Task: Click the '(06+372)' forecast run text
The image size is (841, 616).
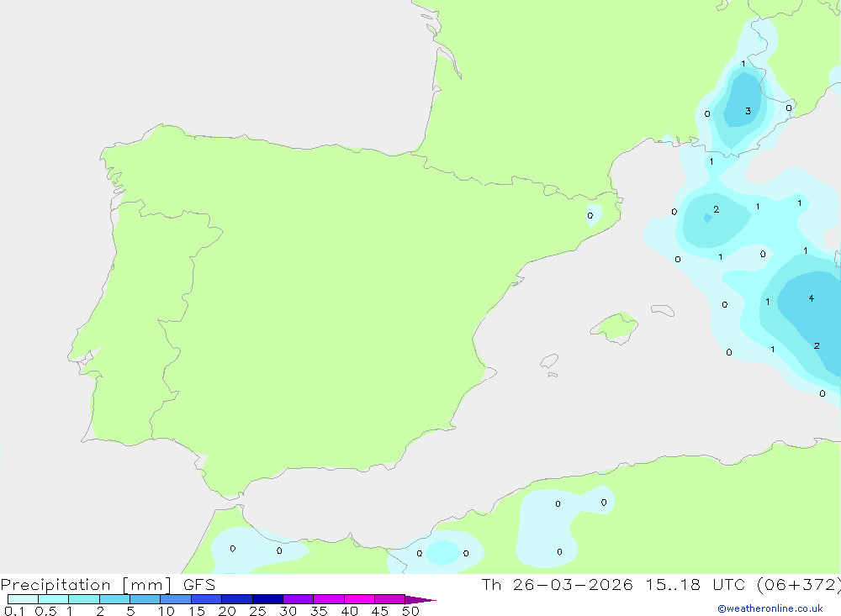Action: coord(799,585)
